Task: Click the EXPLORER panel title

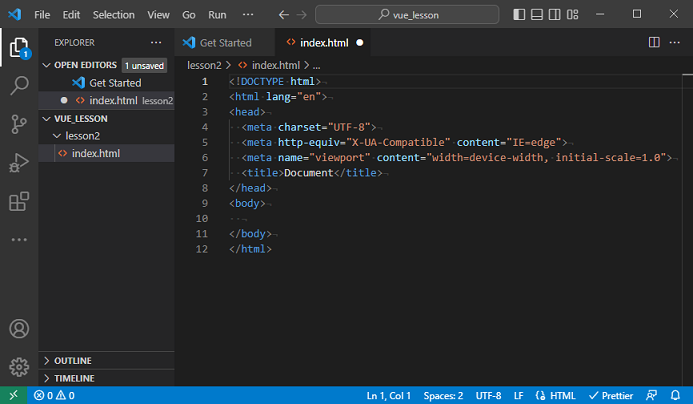Action: [74, 42]
